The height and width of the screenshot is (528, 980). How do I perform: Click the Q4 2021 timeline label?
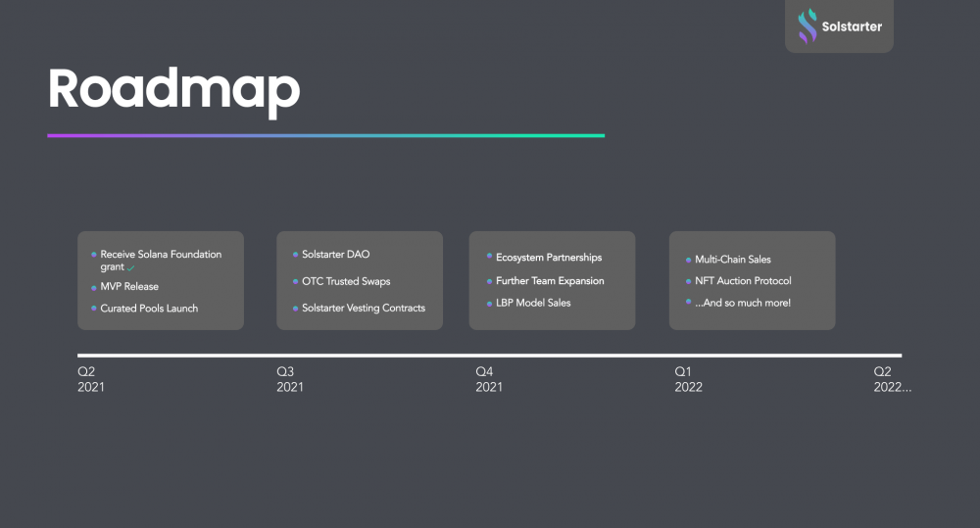point(489,379)
